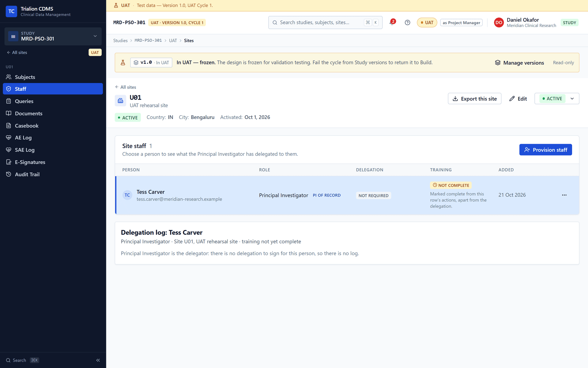Click UAT in the breadcrumb
Screen dimensions: 588x368
173,40
